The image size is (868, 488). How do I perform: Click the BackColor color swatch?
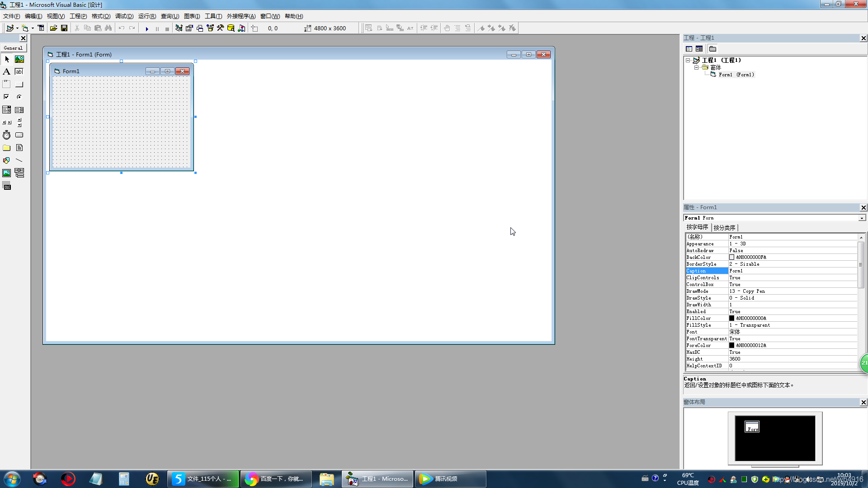731,257
